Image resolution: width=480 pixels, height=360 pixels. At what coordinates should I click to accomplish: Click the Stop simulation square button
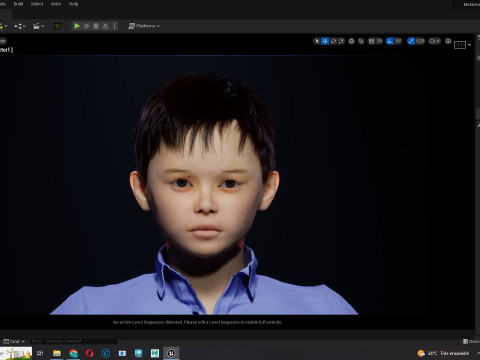tap(96, 26)
